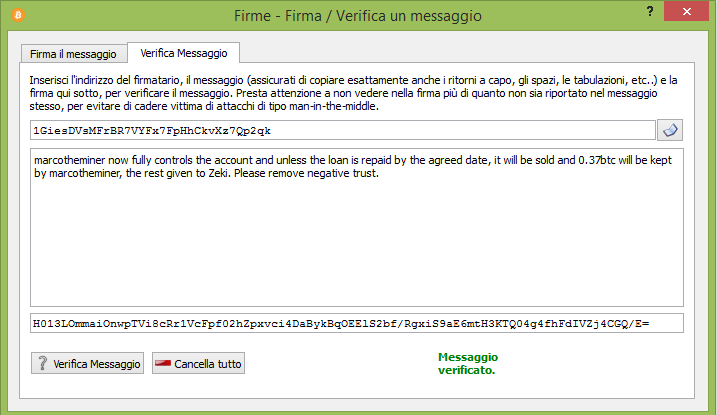Click the text 'Please remove negative trust.'
717x415 pixels.
306,173
